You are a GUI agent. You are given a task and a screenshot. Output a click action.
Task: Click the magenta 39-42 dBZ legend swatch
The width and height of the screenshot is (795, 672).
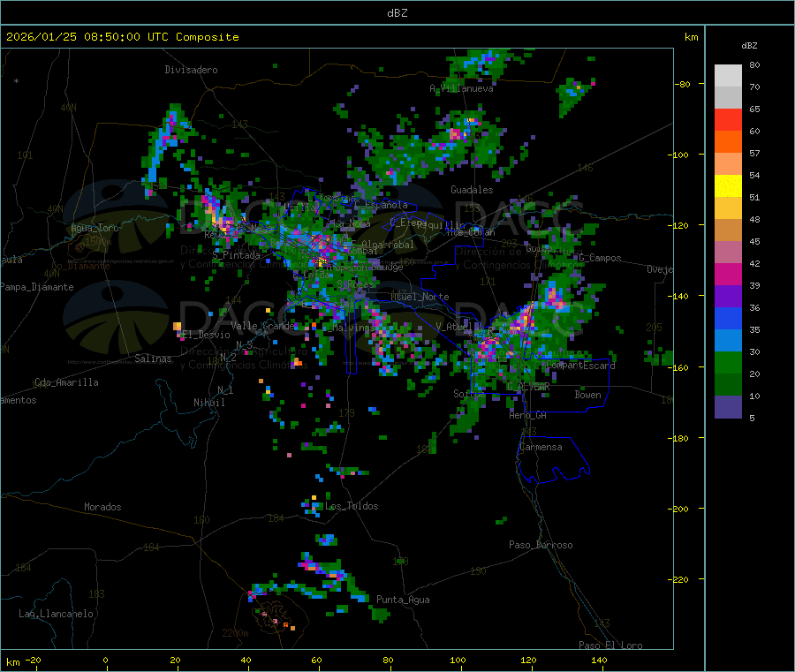click(728, 274)
